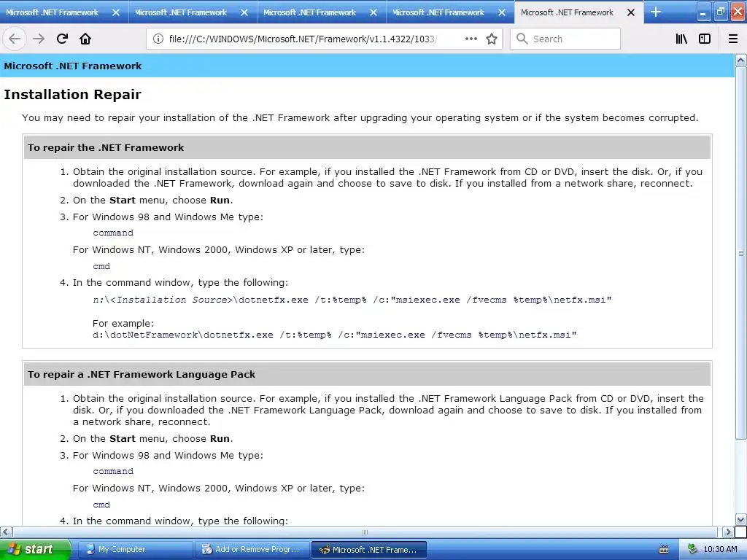The image size is (747, 560).
Task: Click the vertical scrollbar down arrow
Action: coord(740,519)
